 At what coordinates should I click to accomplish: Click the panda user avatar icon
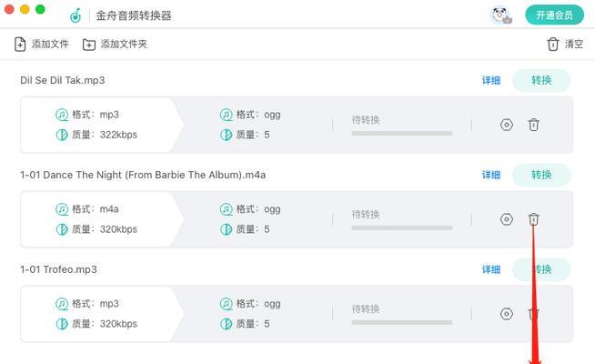[x=501, y=15]
